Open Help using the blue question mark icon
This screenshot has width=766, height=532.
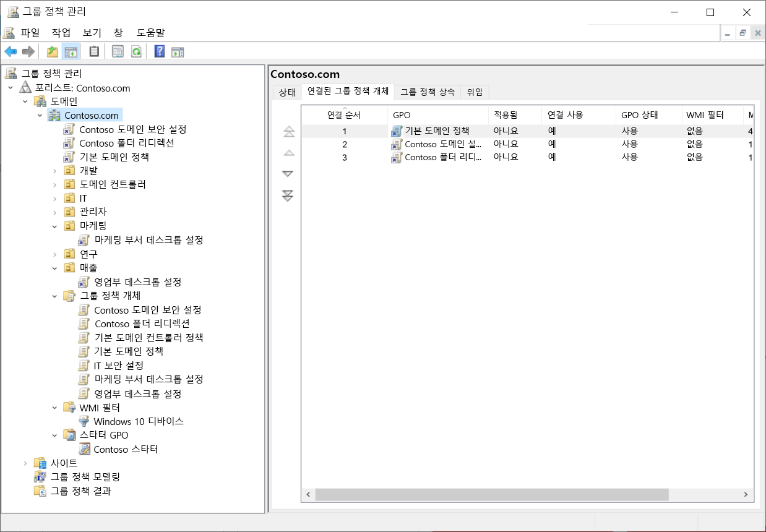159,51
